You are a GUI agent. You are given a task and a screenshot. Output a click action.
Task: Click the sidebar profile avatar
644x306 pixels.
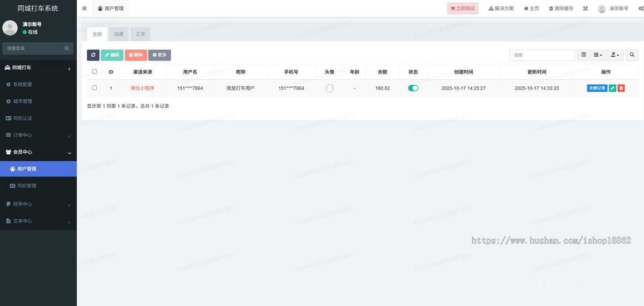tap(10, 28)
